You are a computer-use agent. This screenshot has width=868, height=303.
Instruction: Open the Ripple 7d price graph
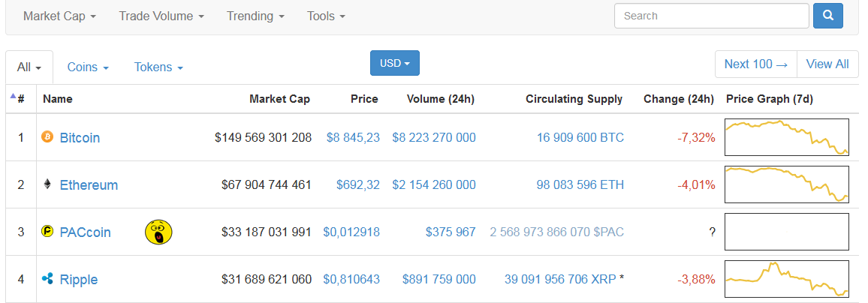tap(787, 279)
